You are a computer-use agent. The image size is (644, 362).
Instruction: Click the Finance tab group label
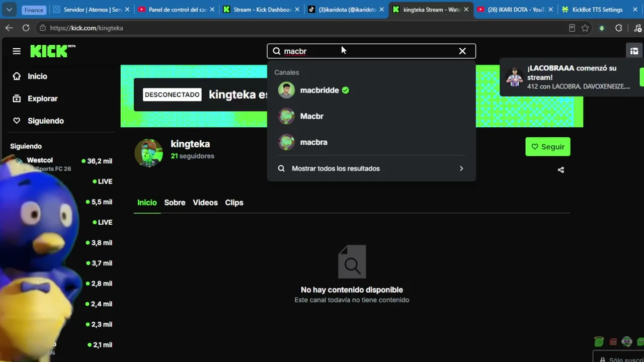34,10
